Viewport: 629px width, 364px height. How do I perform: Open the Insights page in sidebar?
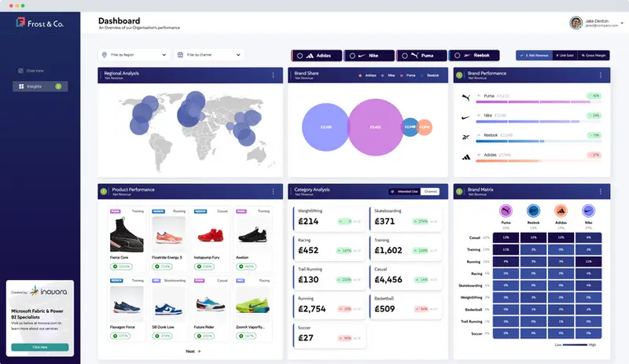[40, 86]
